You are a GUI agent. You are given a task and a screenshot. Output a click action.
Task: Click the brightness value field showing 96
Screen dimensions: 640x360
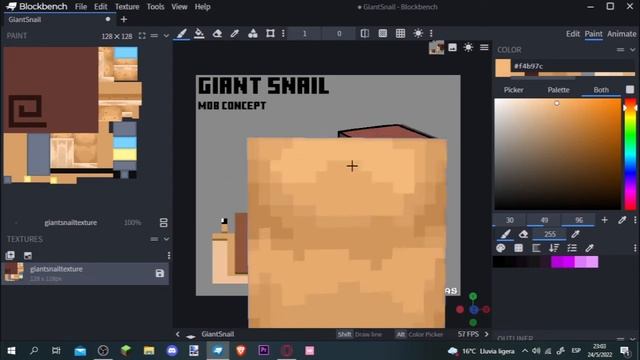pyautogui.click(x=579, y=220)
